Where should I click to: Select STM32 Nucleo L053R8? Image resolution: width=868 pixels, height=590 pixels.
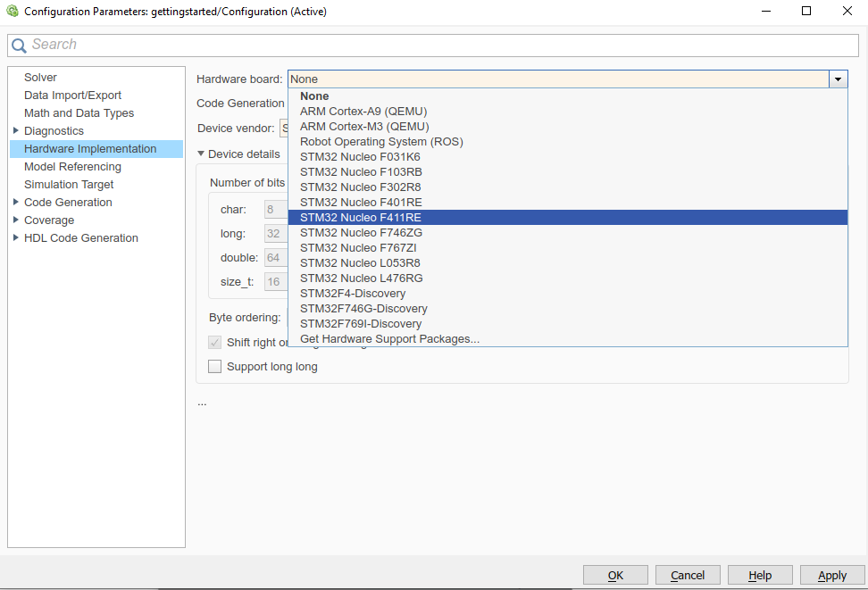point(568,263)
